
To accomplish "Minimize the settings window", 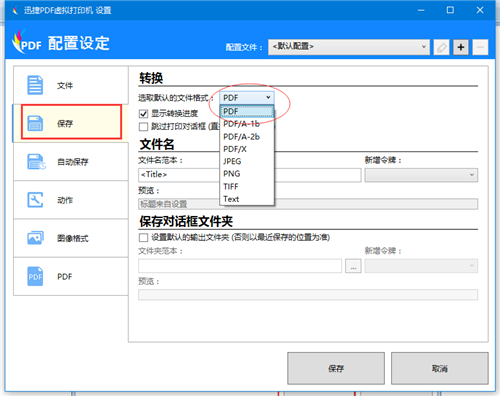I will 421,10.
